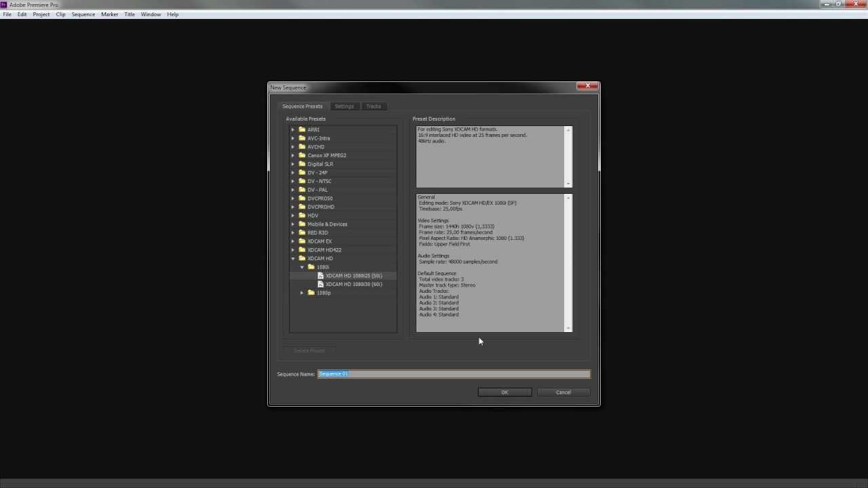Click the Digital SLR folder icon
Screen dimensions: 868x488
click(302, 163)
